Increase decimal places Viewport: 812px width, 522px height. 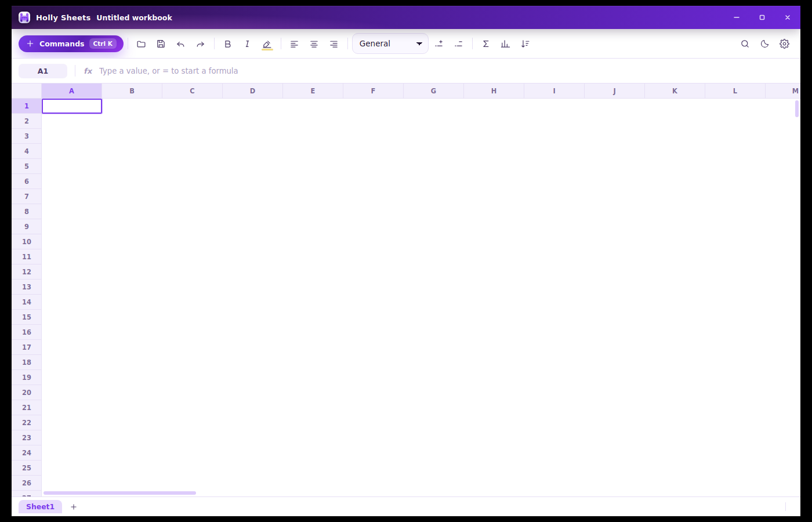click(x=439, y=44)
